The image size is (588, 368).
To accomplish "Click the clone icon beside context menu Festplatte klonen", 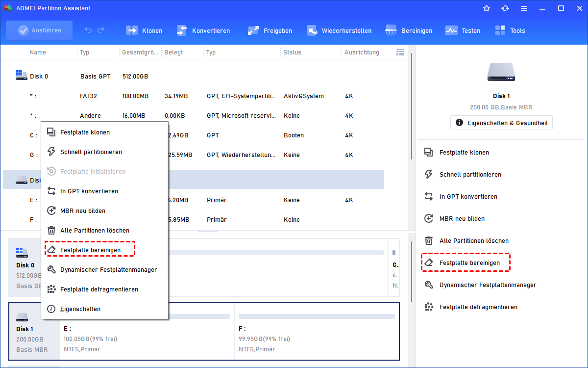I will click(x=51, y=132).
